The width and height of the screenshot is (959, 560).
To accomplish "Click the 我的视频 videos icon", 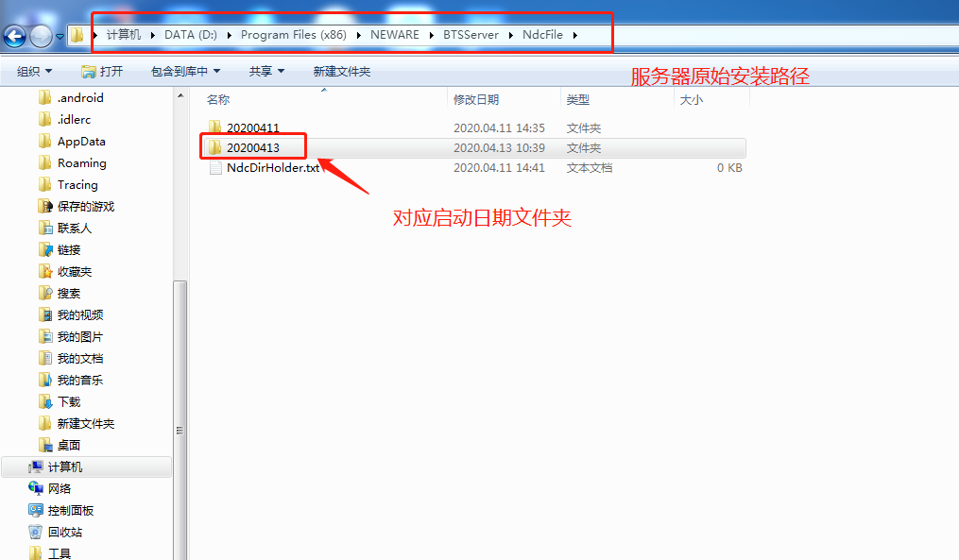I will click(x=44, y=314).
